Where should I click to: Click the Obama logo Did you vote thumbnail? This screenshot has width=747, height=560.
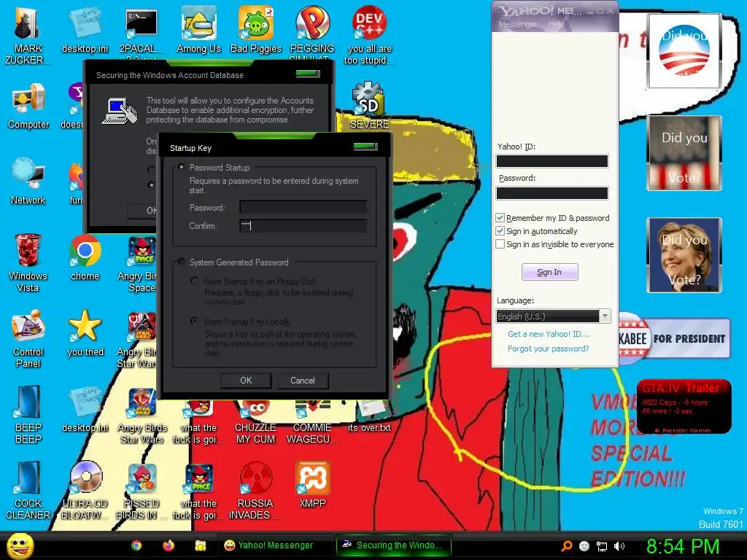coord(684,50)
